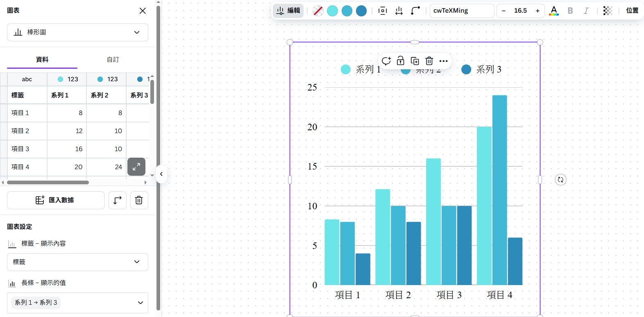Image resolution: width=644 pixels, height=317 pixels.
Task: Expand the data table to full view
Action: 136,167
